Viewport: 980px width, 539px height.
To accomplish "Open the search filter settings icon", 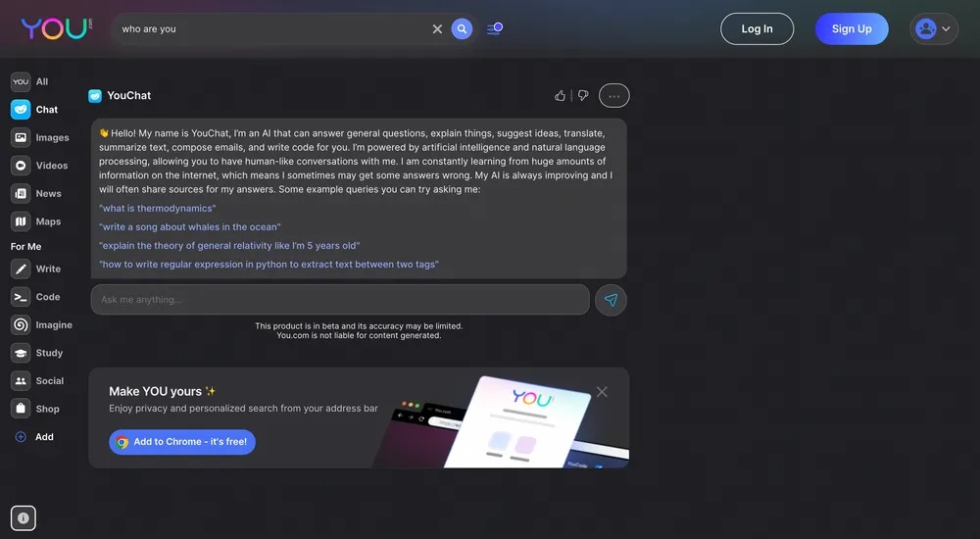I will tap(495, 28).
